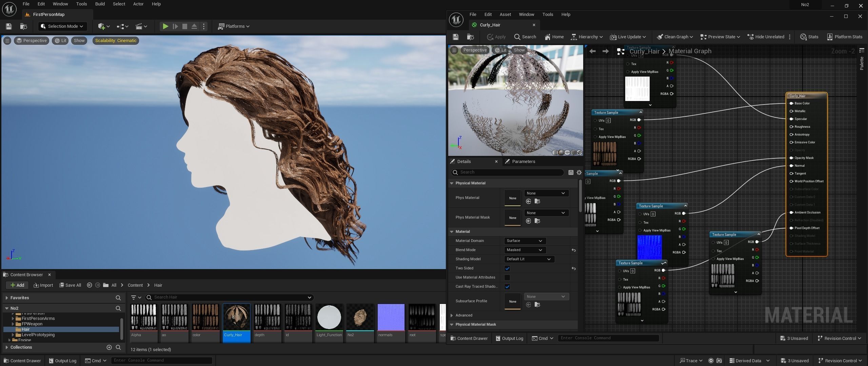Click Apply in Material Editor toolbar
This screenshot has height=366, width=868.
(496, 37)
